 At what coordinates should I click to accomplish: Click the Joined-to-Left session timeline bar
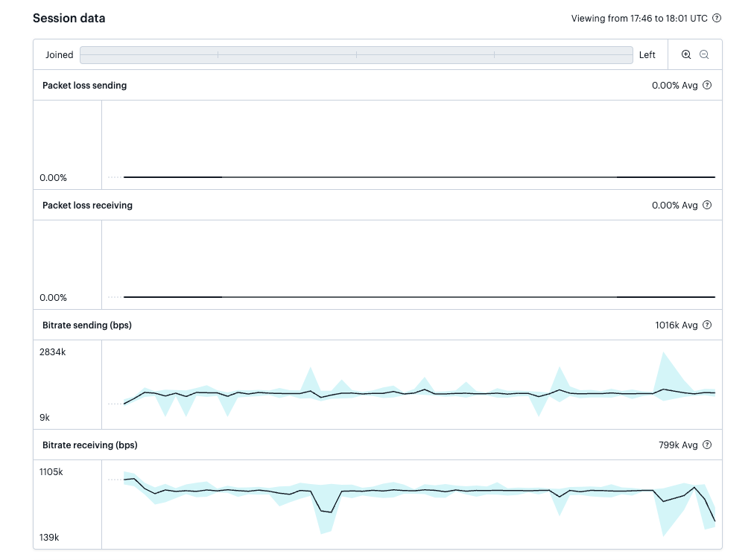(356, 55)
